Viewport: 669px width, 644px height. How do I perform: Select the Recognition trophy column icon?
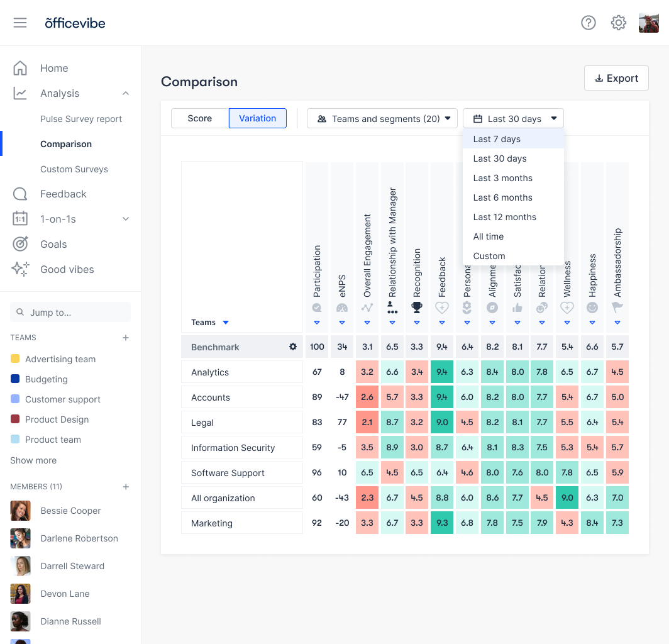417,308
